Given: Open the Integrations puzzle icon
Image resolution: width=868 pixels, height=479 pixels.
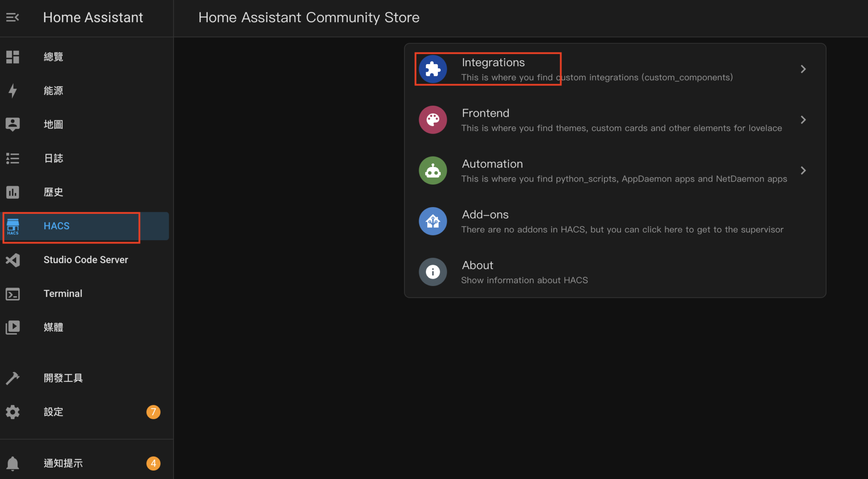Looking at the screenshot, I should [x=432, y=68].
